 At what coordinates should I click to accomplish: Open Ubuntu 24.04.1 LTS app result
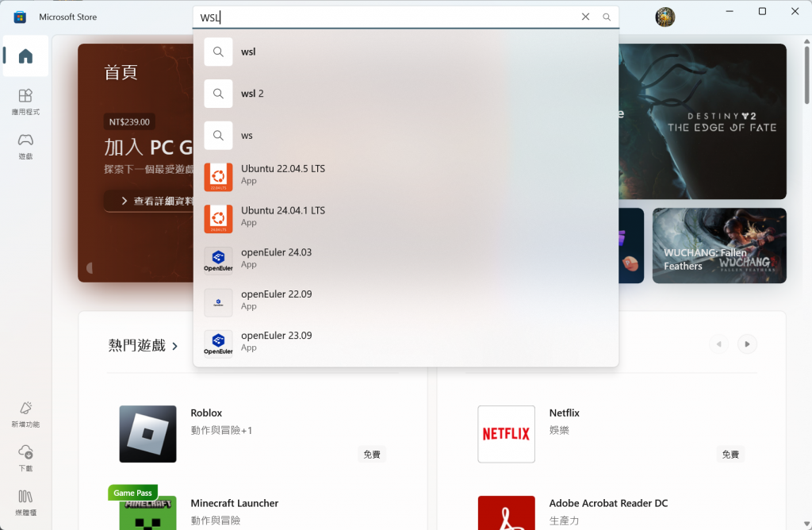coord(406,219)
